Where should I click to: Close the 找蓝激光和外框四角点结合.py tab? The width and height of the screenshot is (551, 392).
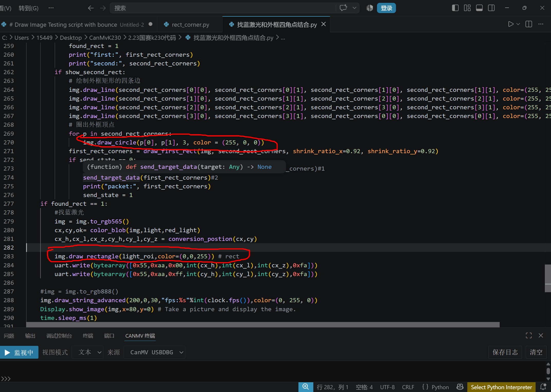324,24
